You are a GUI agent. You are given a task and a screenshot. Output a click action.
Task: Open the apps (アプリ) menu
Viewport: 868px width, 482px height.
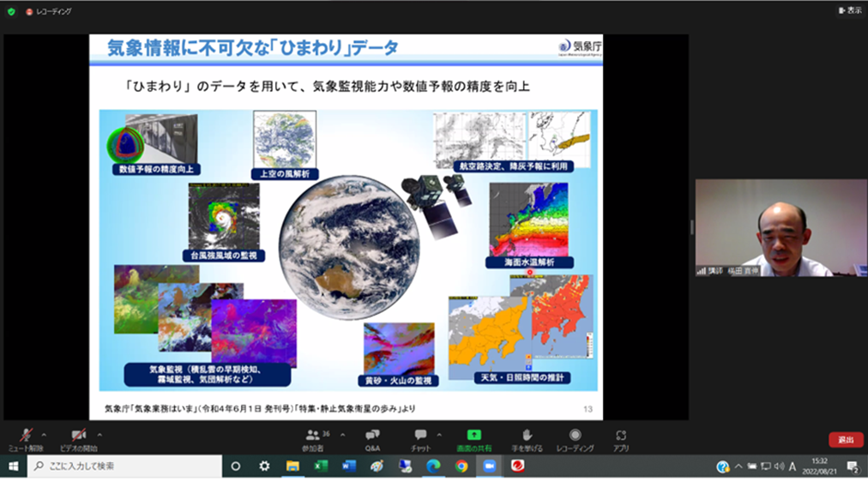click(621, 438)
